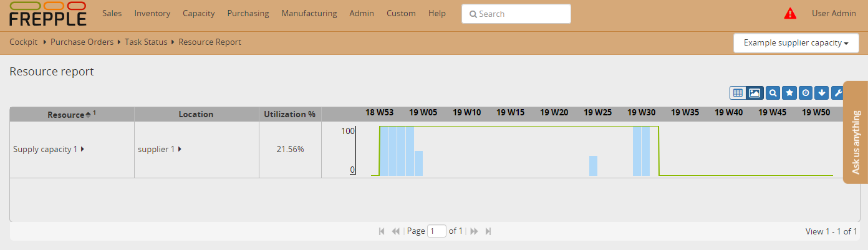Open Example supplier capacity scenario dropdown
Viewport: 868px width, 250px height.
(x=796, y=43)
